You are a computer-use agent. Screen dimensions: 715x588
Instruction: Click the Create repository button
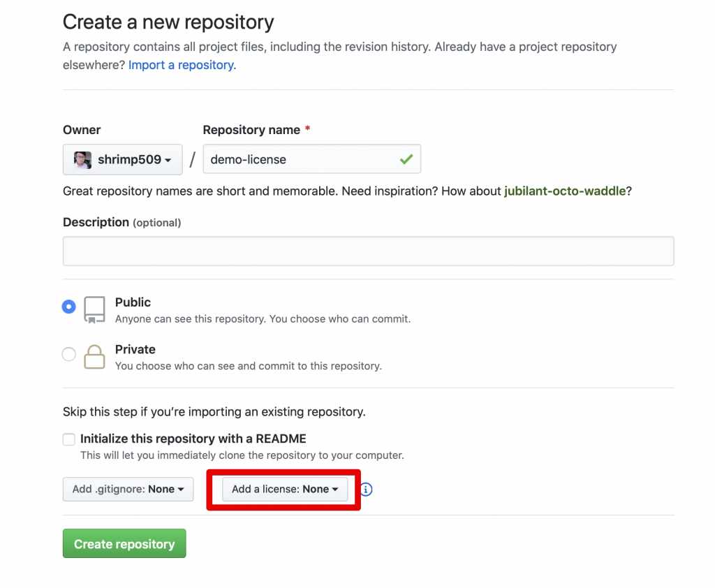[x=124, y=543]
